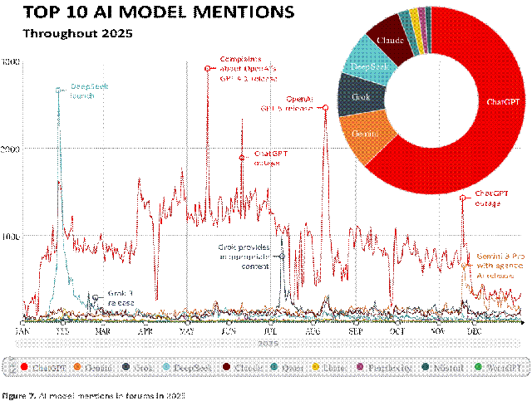
Task: Click the Grok inappropriate content marker
Action: [x=282, y=257]
